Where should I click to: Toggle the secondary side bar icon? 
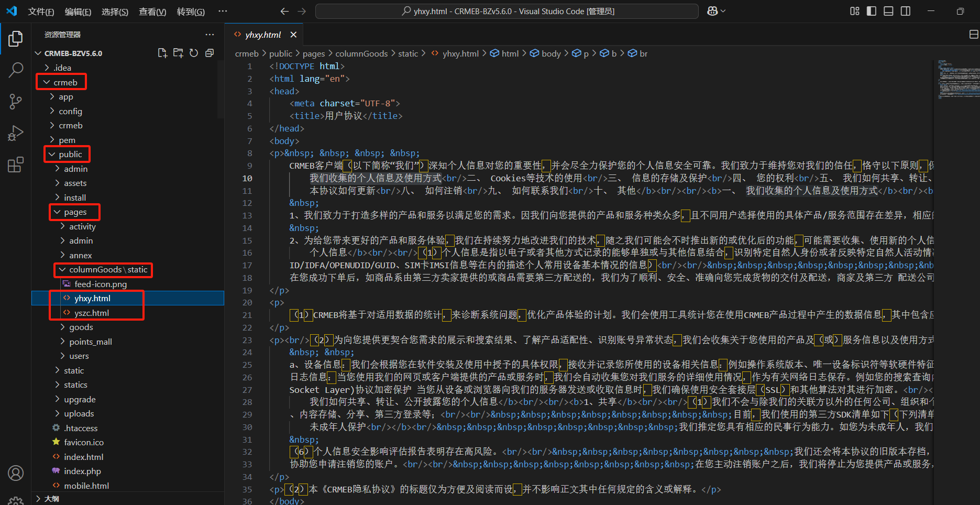point(906,11)
